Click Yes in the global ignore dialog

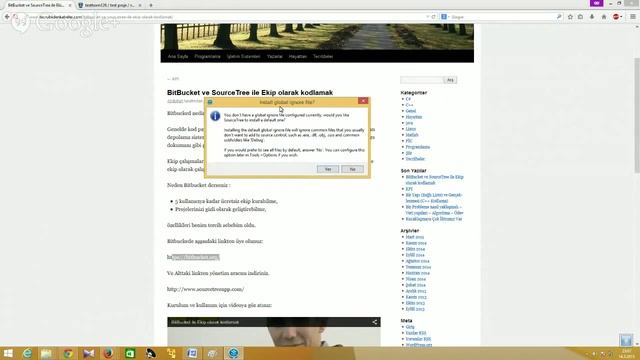(x=328, y=169)
